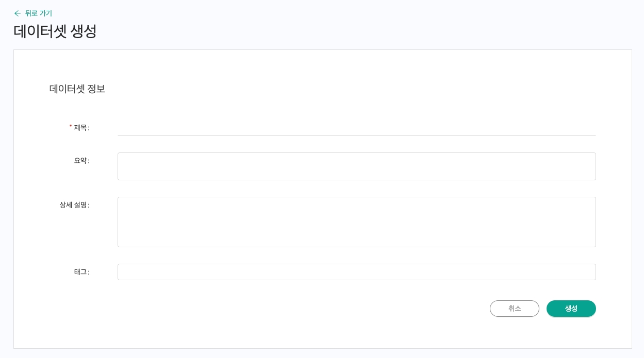Click the 태그 field label
644x358 pixels.
pos(81,272)
